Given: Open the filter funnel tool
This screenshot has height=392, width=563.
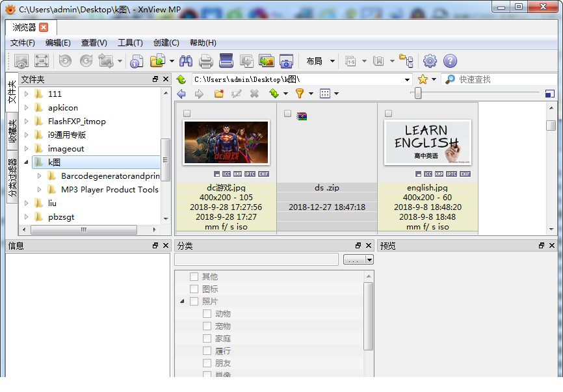Looking at the screenshot, I should (x=299, y=93).
